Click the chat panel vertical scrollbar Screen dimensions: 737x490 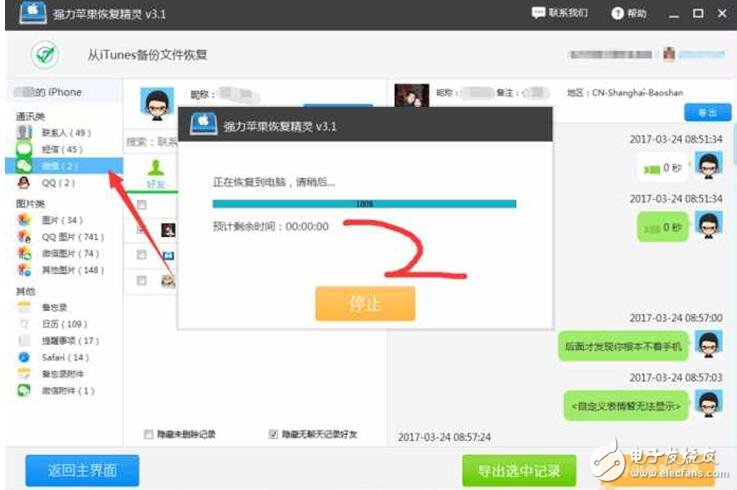(x=734, y=146)
